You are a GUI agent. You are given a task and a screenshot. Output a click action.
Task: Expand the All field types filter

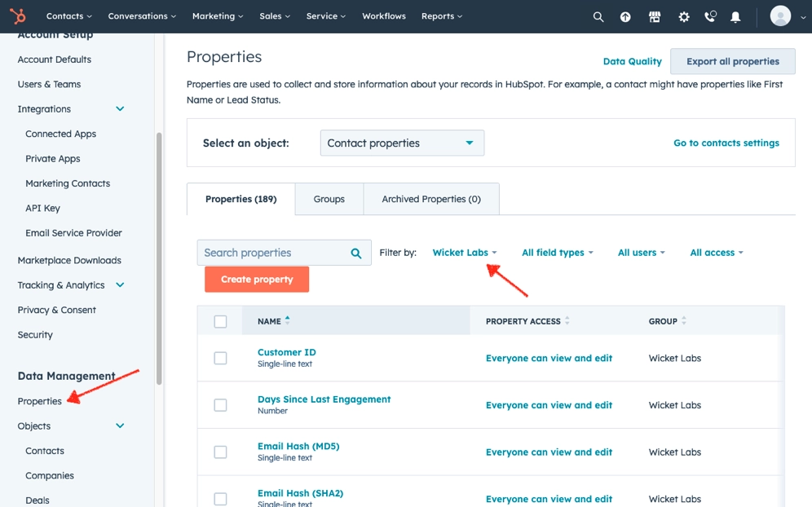point(557,253)
